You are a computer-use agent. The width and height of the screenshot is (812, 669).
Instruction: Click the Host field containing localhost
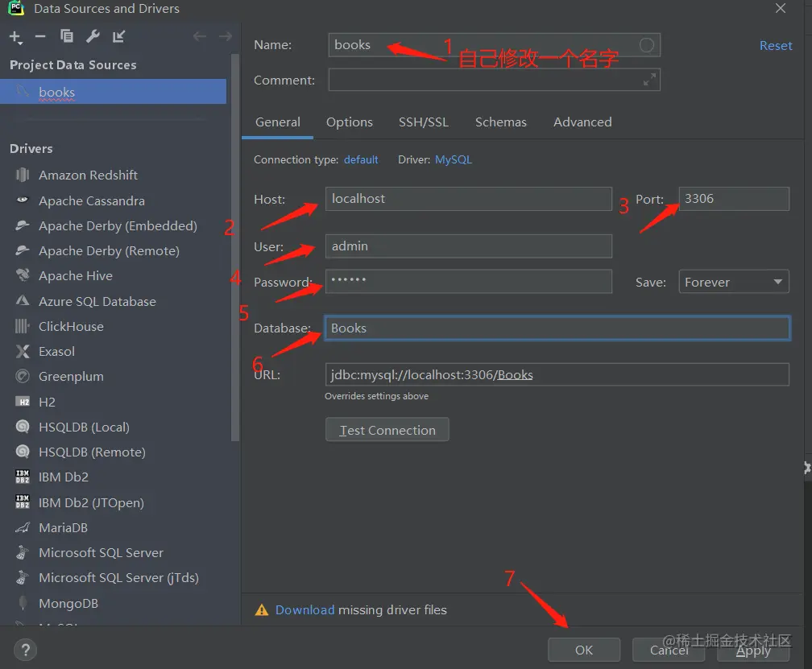[x=469, y=199]
